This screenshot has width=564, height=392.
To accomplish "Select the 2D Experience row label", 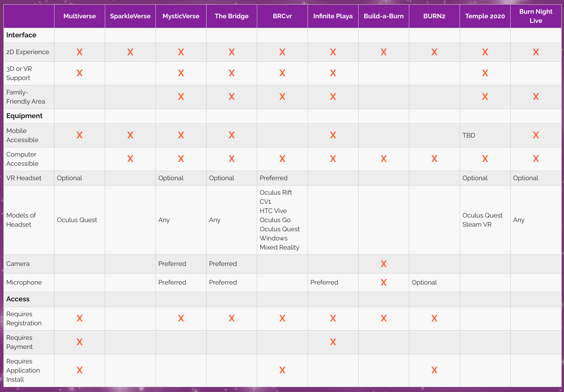I will pos(28,52).
